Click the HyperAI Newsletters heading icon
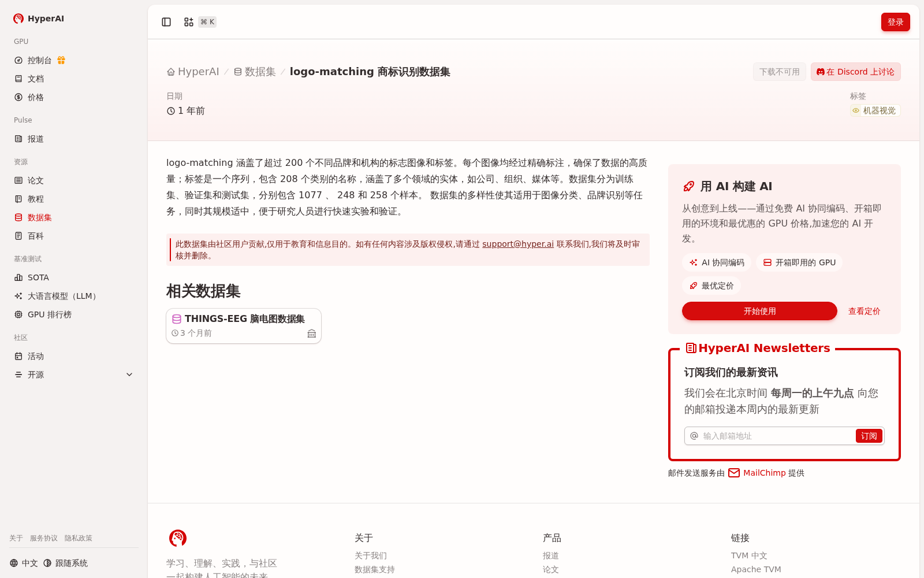Image resolution: width=924 pixels, height=578 pixels. (691, 348)
